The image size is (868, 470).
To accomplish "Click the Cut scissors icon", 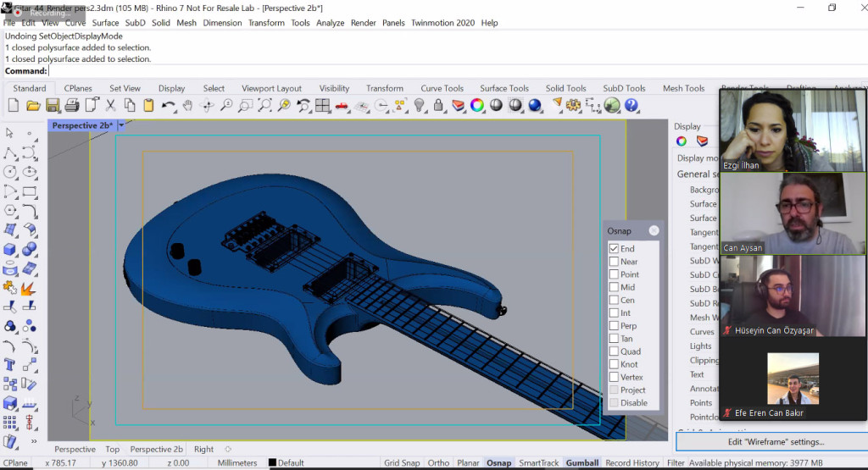I will (110, 106).
